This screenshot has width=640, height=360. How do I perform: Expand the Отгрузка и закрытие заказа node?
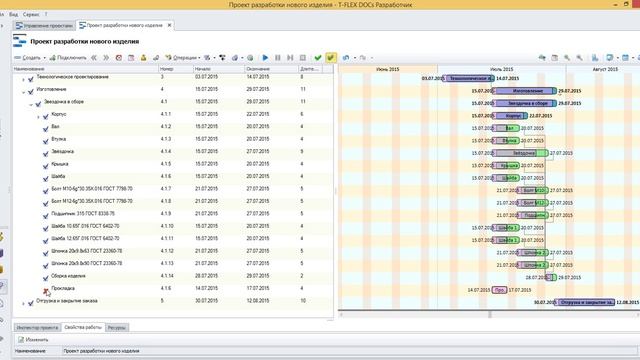coord(23,304)
